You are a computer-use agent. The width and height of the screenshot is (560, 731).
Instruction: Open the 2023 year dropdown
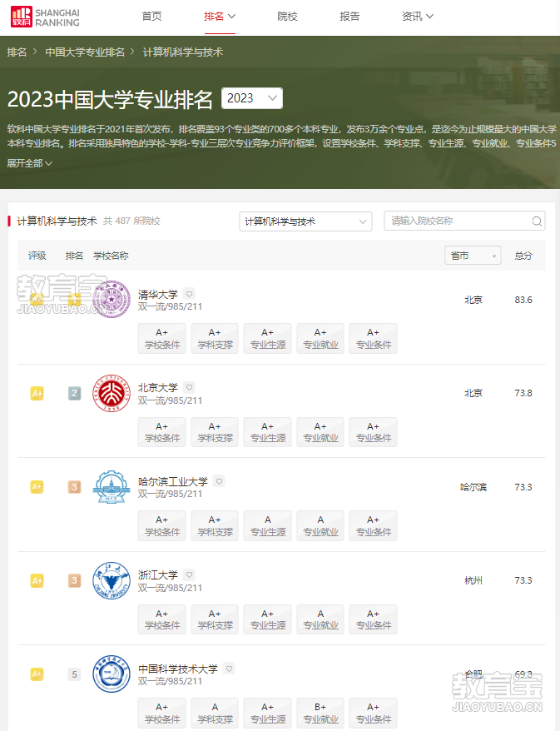[251, 98]
